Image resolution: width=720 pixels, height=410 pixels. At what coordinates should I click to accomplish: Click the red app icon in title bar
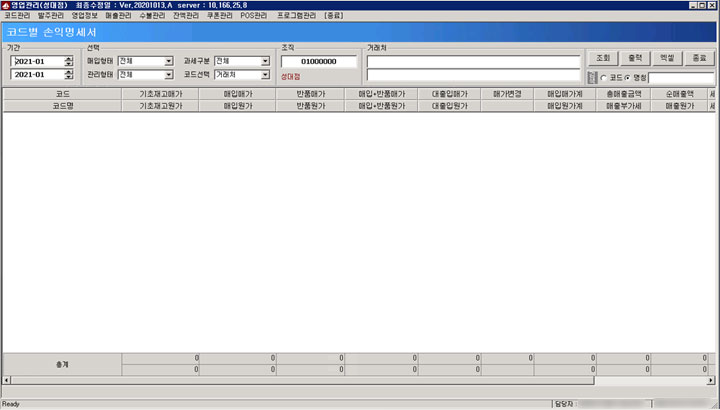click(6, 5)
